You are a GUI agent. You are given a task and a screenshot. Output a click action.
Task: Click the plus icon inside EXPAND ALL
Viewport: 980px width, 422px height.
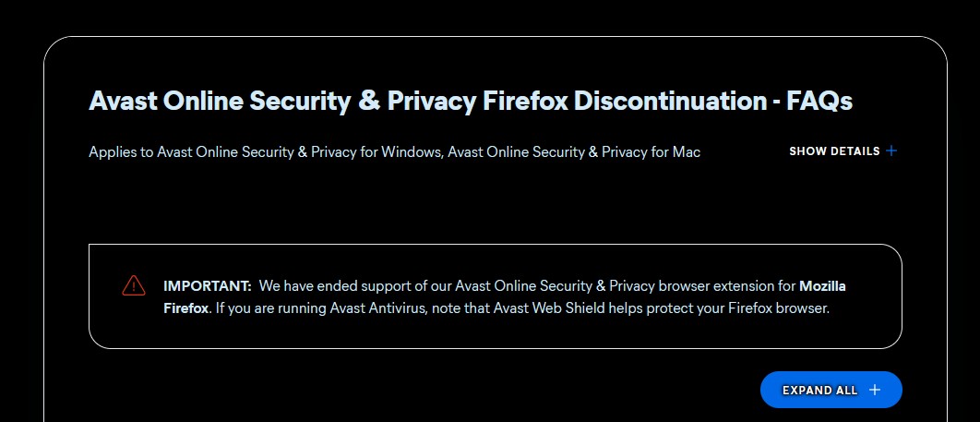click(875, 390)
